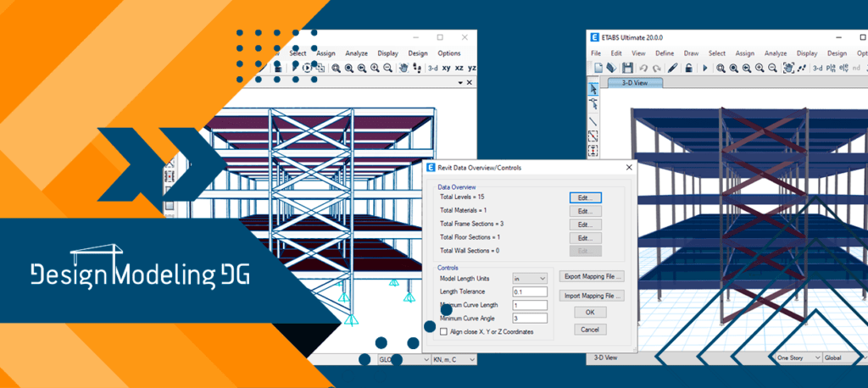Click Minimum Curve Length input field
The image size is (868, 388).
(530, 305)
